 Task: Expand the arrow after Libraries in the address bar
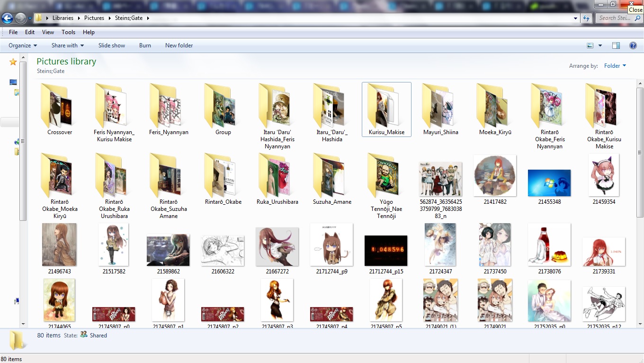(79, 18)
